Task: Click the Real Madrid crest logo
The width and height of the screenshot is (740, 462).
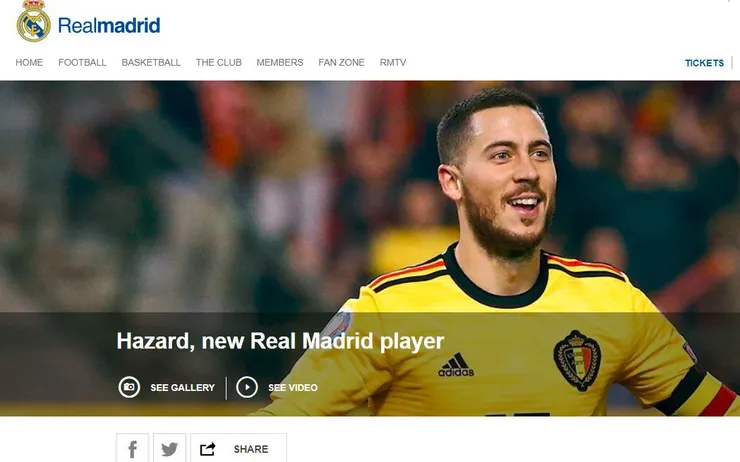Action: tap(34, 21)
